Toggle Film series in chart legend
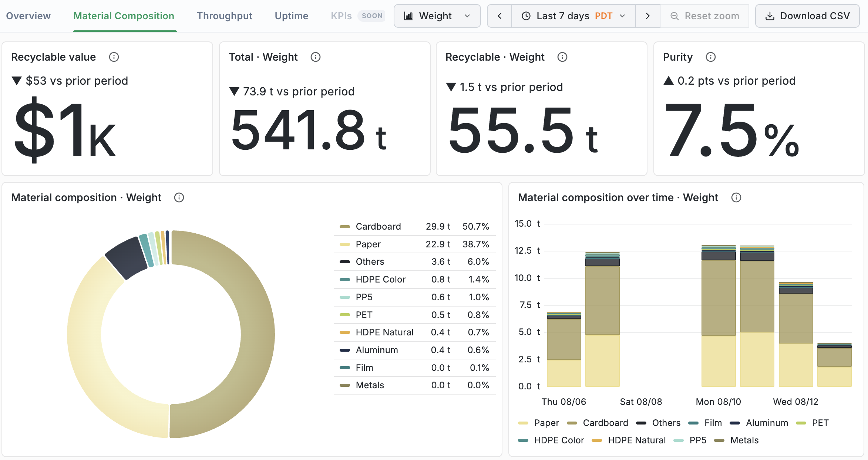Image resolution: width=868 pixels, height=460 pixels. (x=705, y=423)
